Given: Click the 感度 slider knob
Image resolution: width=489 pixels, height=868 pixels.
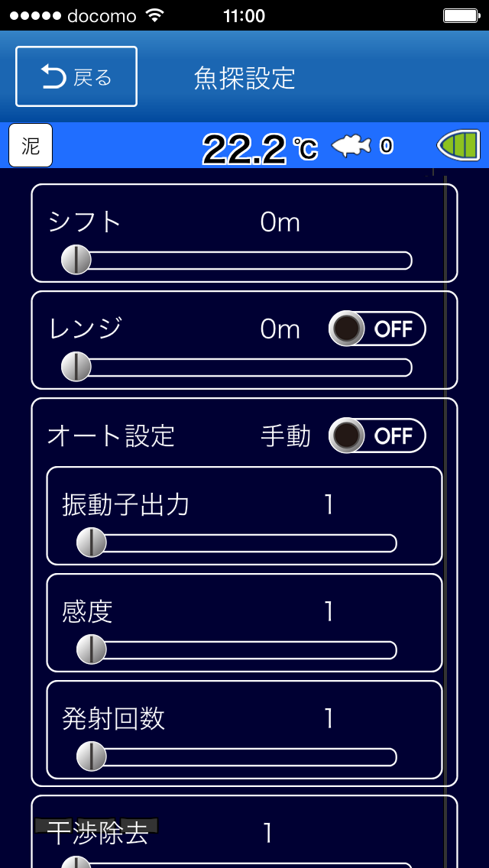Looking at the screenshot, I should (92, 650).
